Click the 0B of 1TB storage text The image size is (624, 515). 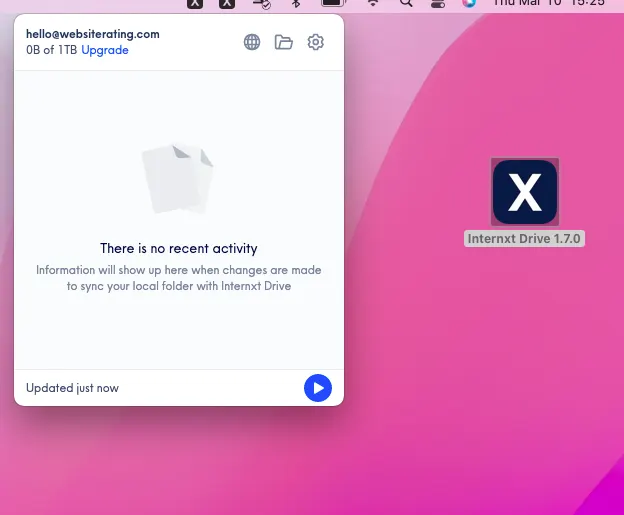(x=52, y=50)
